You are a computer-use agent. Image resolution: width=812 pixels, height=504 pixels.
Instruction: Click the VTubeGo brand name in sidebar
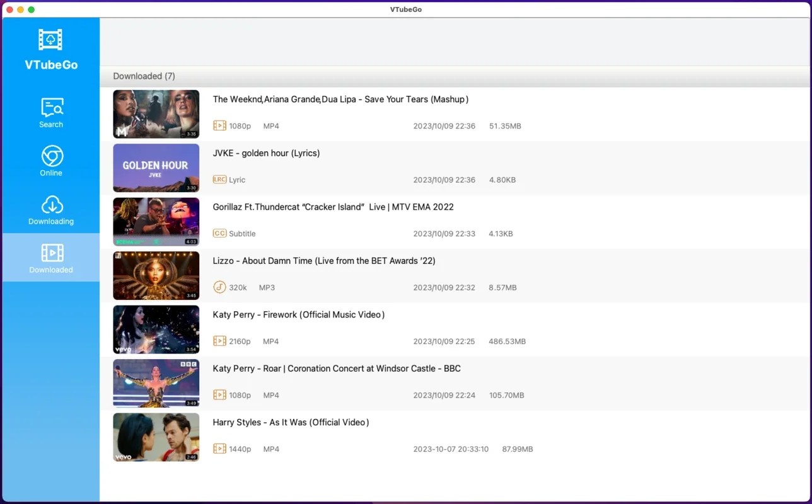tap(51, 64)
